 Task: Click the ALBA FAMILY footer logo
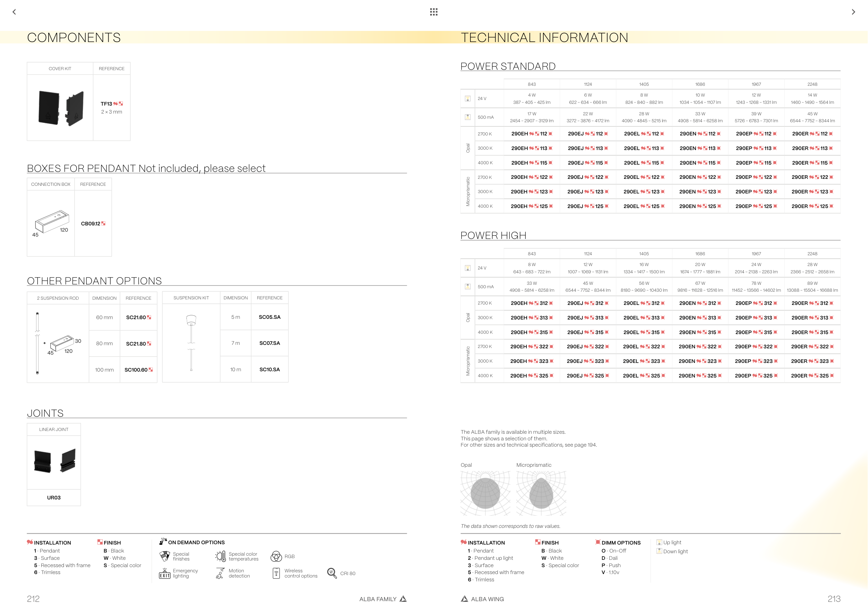coord(403,599)
